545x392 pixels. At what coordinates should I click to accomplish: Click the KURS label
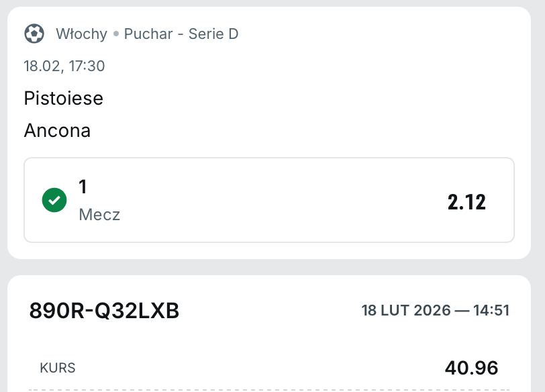[x=58, y=368]
